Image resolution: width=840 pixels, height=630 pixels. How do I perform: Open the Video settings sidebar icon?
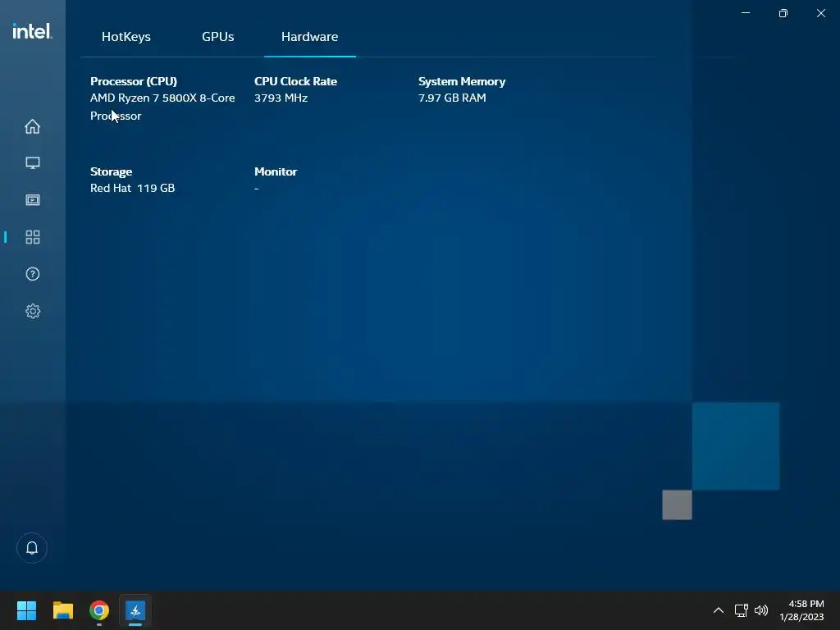point(33,200)
